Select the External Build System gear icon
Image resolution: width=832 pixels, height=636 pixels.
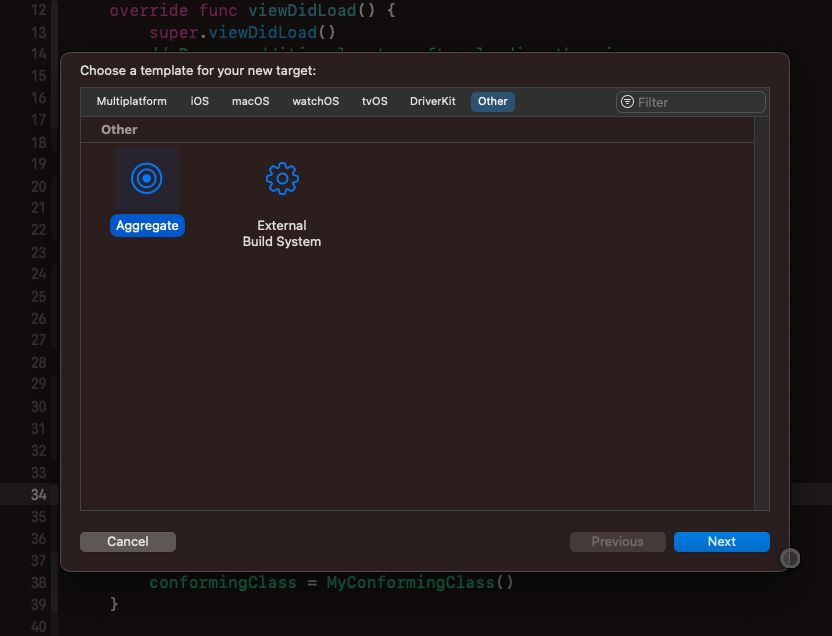pyautogui.click(x=282, y=179)
